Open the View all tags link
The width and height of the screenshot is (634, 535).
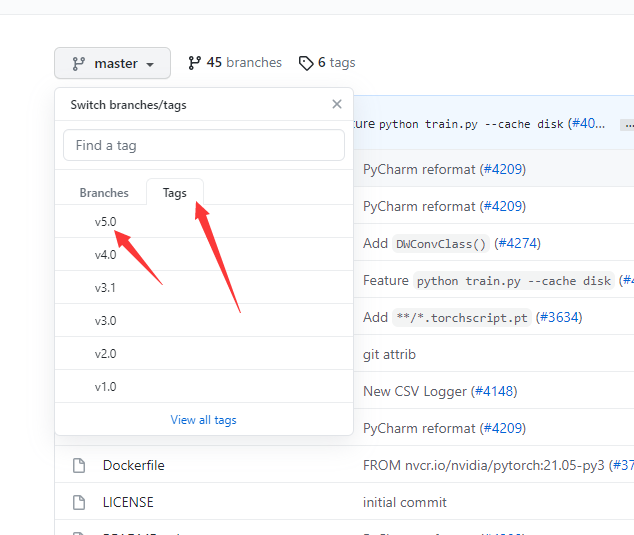(x=204, y=420)
